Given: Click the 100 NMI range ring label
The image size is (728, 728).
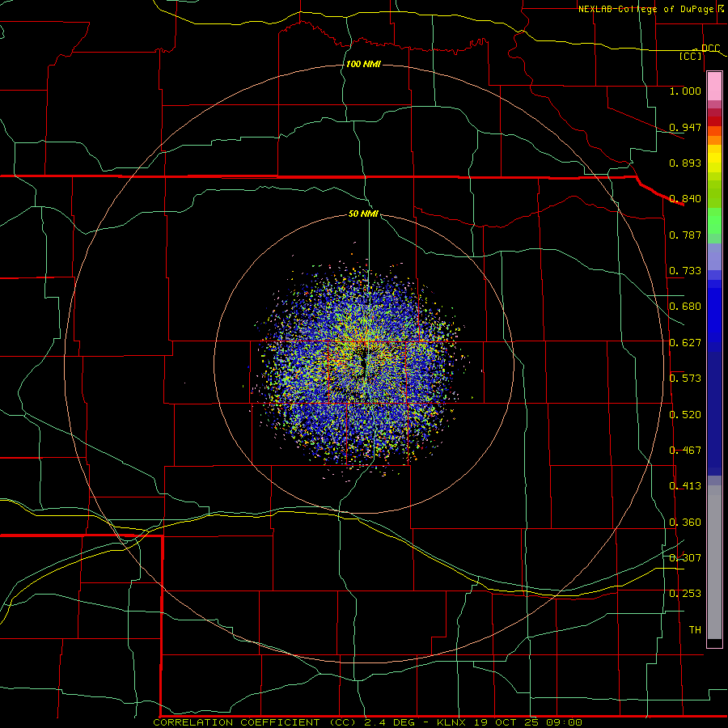Looking at the screenshot, I should [363, 64].
